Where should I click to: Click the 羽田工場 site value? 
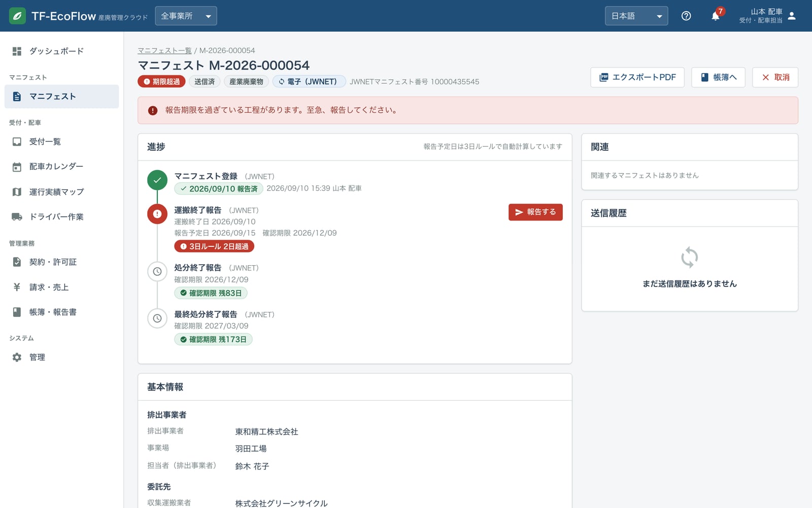click(251, 449)
